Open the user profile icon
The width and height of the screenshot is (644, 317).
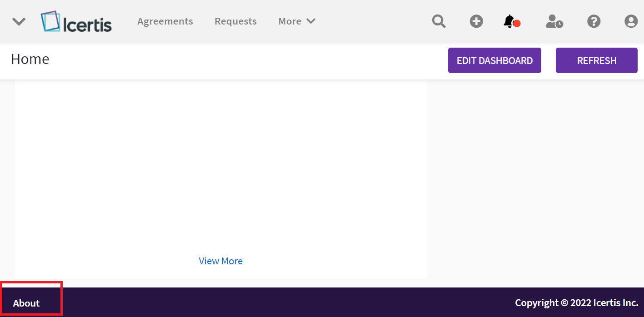pos(631,21)
